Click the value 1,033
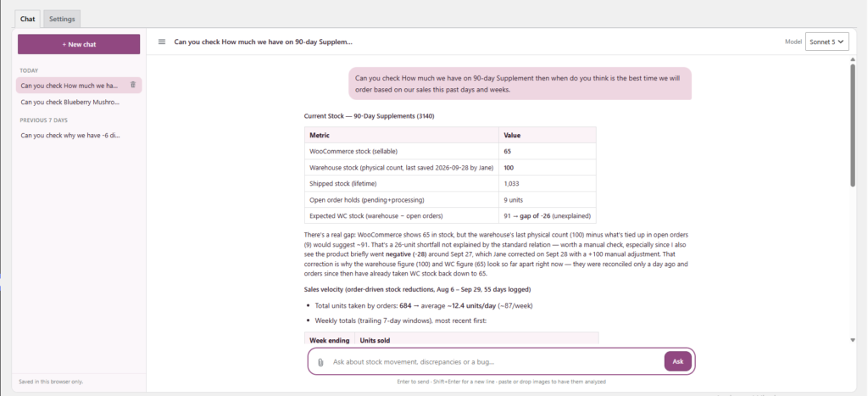Screen dimensions: 868x396 tap(548, 183)
